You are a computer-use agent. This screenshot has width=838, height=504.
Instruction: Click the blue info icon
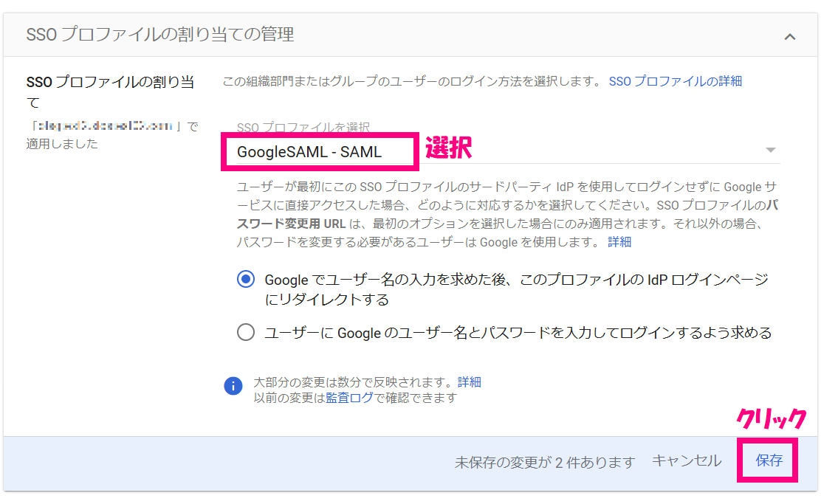(233, 385)
